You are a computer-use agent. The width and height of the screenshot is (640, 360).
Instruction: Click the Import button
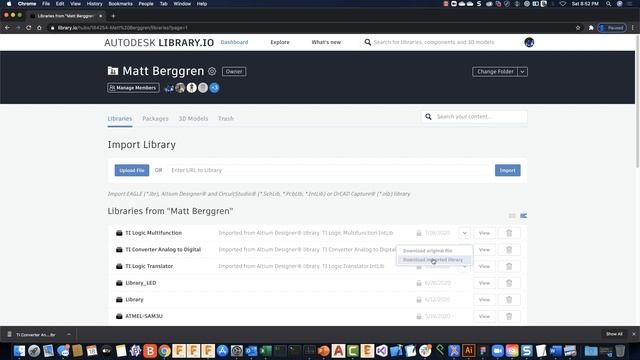click(507, 170)
